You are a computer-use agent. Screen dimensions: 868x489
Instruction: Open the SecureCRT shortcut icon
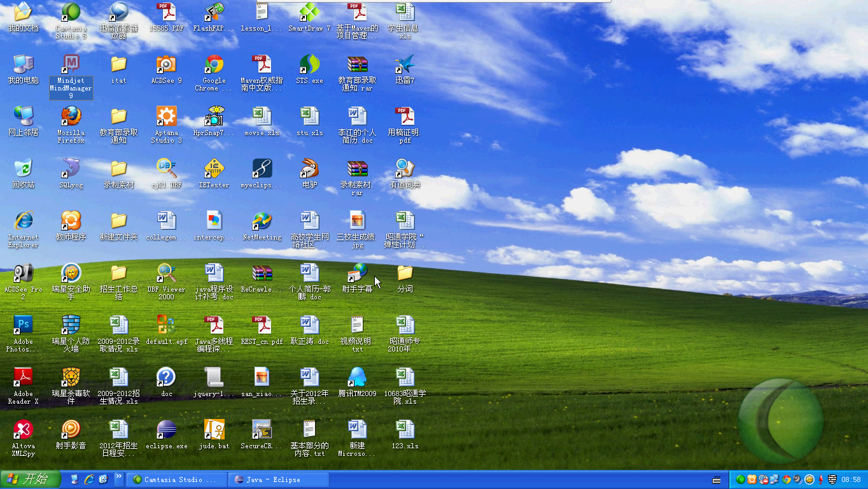[x=262, y=429]
